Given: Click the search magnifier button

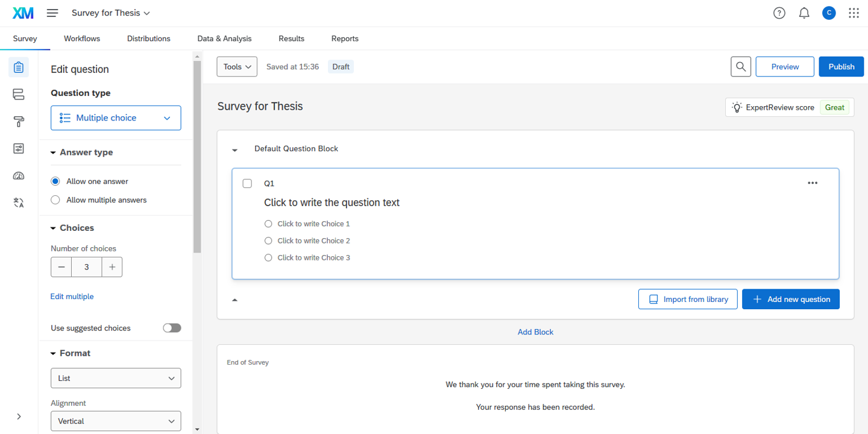Looking at the screenshot, I should [x=741, y=67].
